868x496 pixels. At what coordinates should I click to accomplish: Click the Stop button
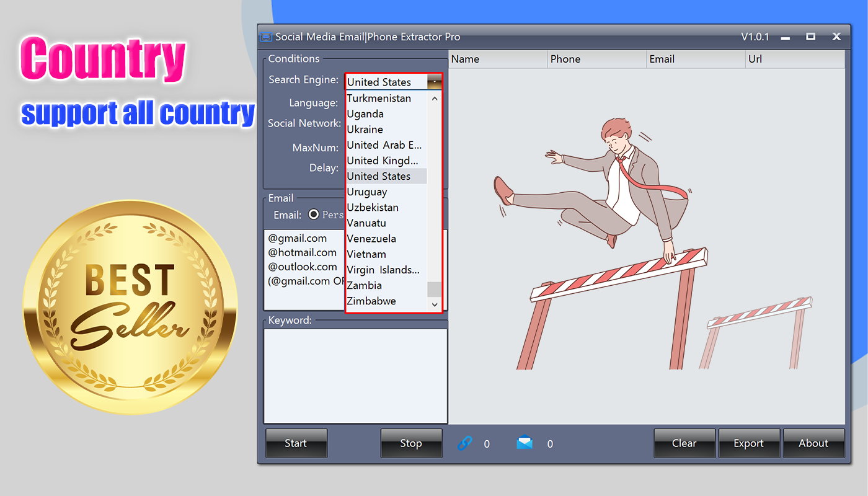411,443
